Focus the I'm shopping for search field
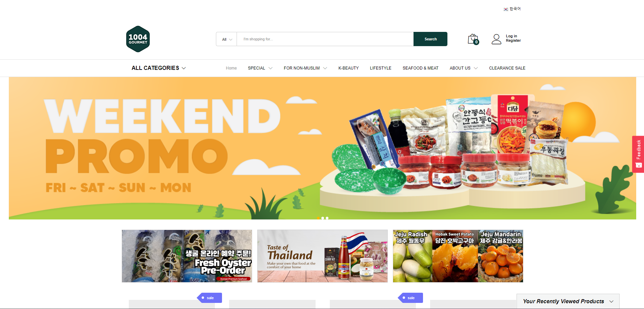Image resolution: width=644 pixels, height=309 pixels. [x=325, y=39]
